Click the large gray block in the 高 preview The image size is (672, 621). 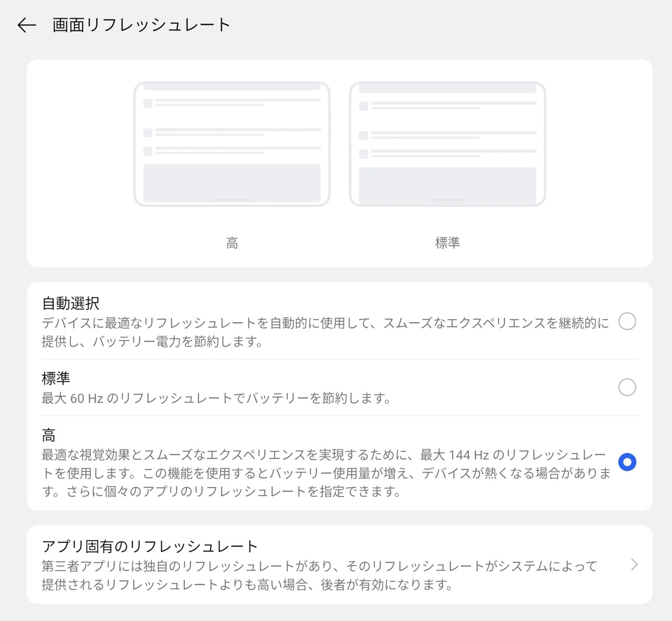tap(232, 183)
